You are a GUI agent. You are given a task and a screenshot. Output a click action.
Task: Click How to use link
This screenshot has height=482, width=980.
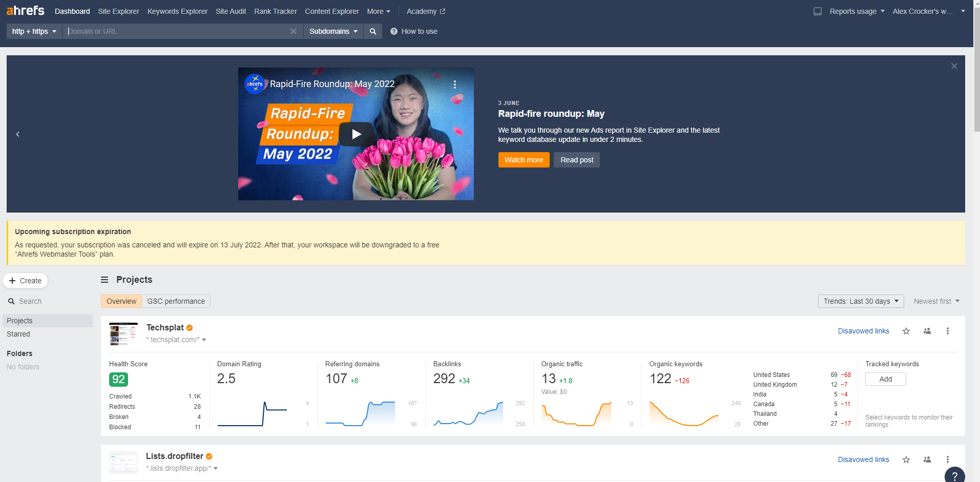(x=419, y=31)
